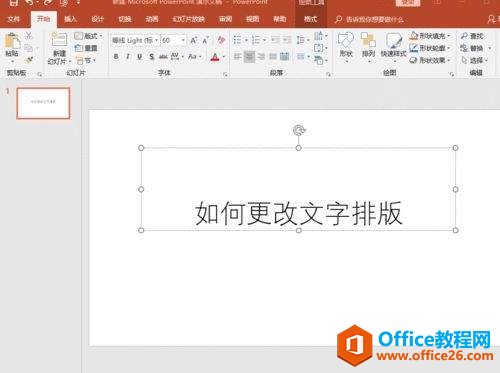Screen dimensions: 500x373
Task: Select slide 1 thumbnail in the panel
Action: [43, 103]
